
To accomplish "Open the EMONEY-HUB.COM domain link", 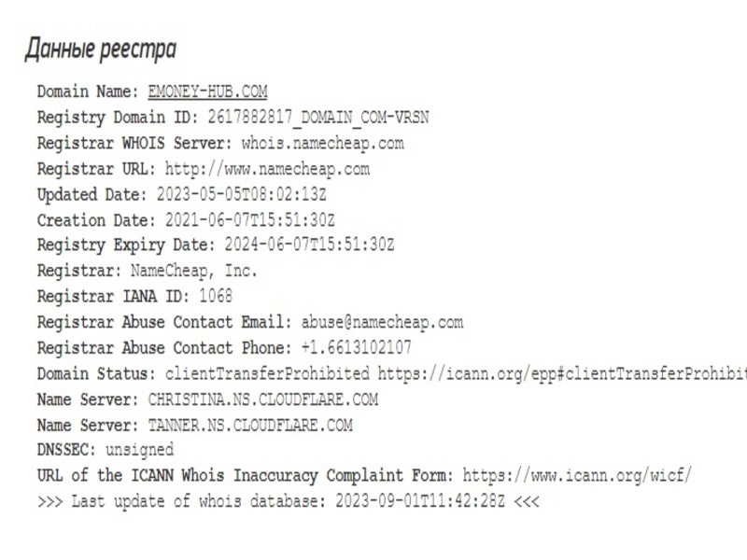I will coord(207,91).
